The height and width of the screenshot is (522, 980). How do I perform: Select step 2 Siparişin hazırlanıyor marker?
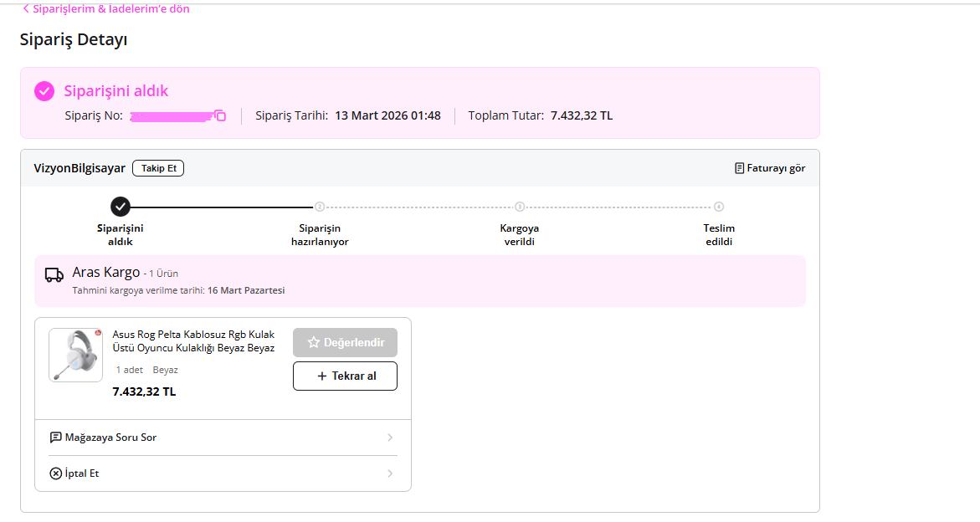coord(320,207)
